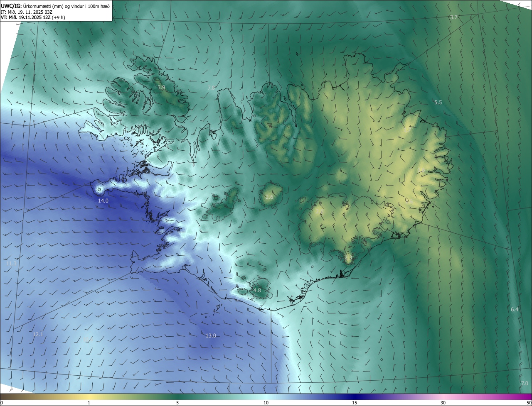This screenshot has height=406, width=532.
Task: Click the '5' tick on the color scale
Action: [177, 403]
